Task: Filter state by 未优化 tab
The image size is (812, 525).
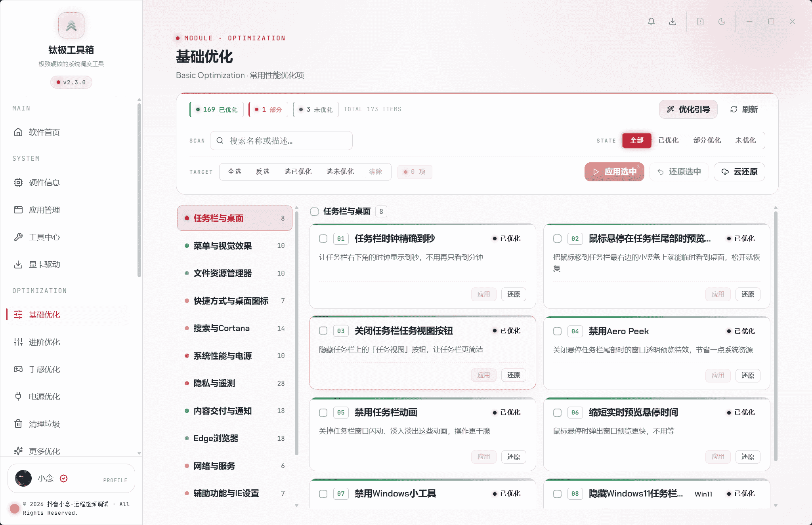Action: tap(745, 140)
